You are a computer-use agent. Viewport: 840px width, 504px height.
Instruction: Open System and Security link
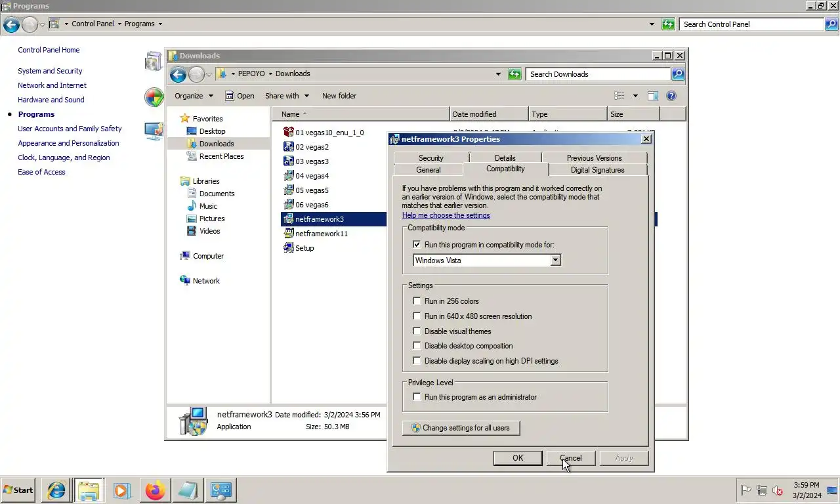point(50,71)
